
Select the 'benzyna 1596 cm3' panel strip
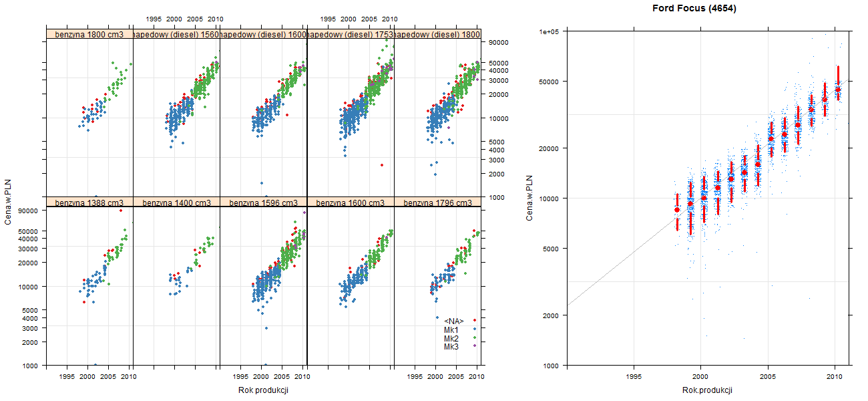pyautogui.click(x=263, y=203)
